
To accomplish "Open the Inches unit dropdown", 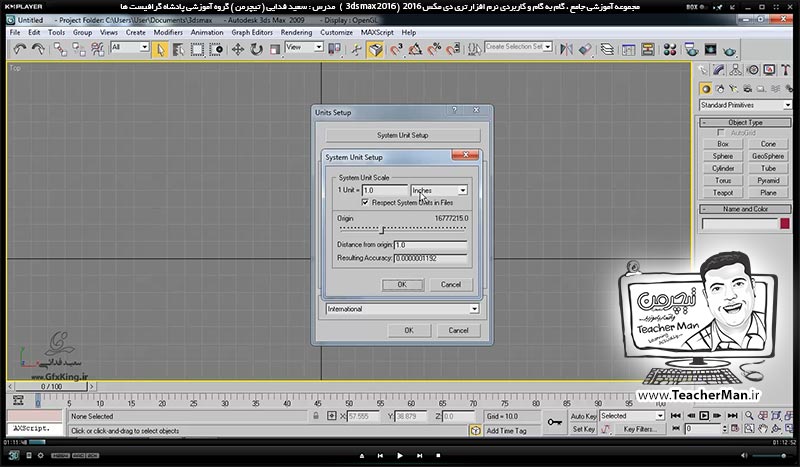I will tap(439, 190).
